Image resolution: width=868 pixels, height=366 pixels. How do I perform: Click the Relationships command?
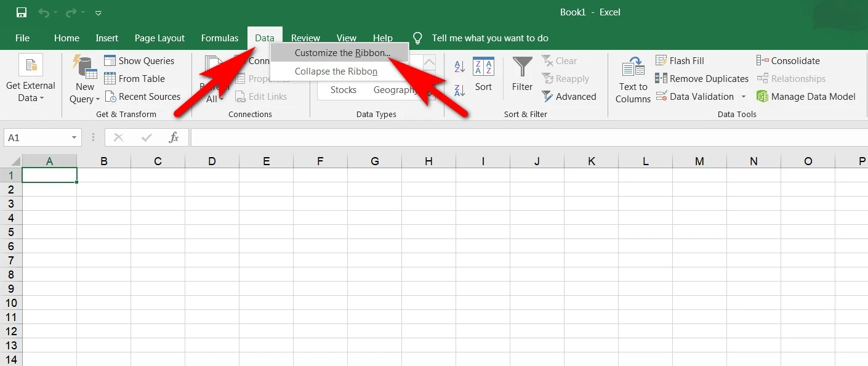pos(791,79)
